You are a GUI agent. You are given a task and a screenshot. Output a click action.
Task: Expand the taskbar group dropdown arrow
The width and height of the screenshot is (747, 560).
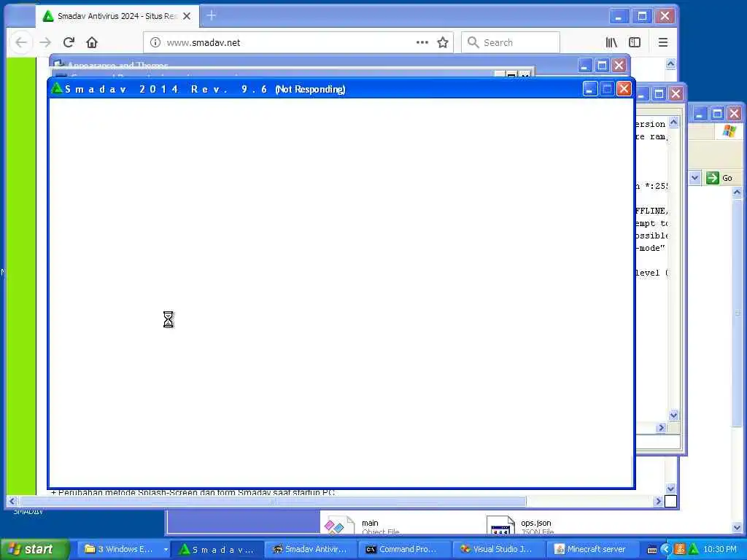tap(166, 549)
